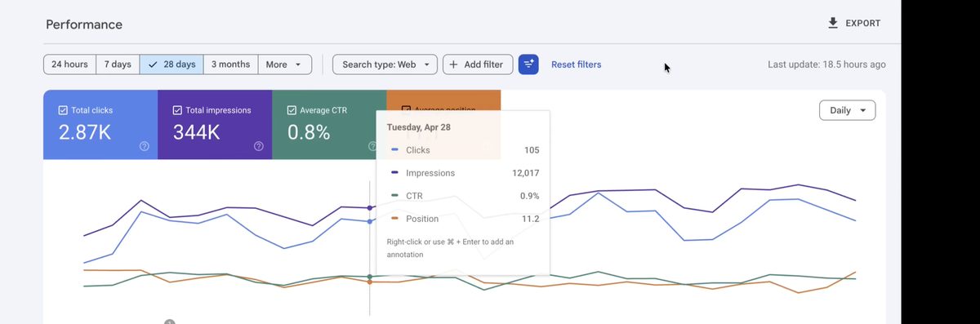Click the 2.87K total clicks value

tap(85, 131)
